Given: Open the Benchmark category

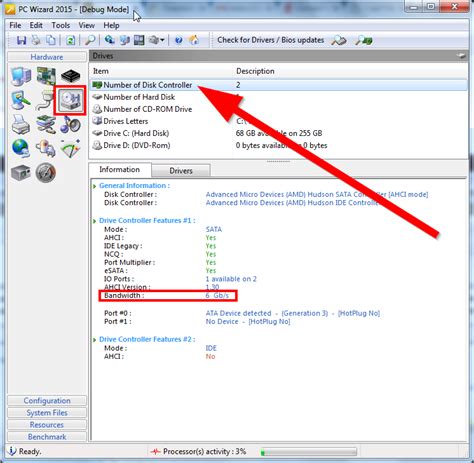Looking at the screenshot, I should [x=47, y=437].
